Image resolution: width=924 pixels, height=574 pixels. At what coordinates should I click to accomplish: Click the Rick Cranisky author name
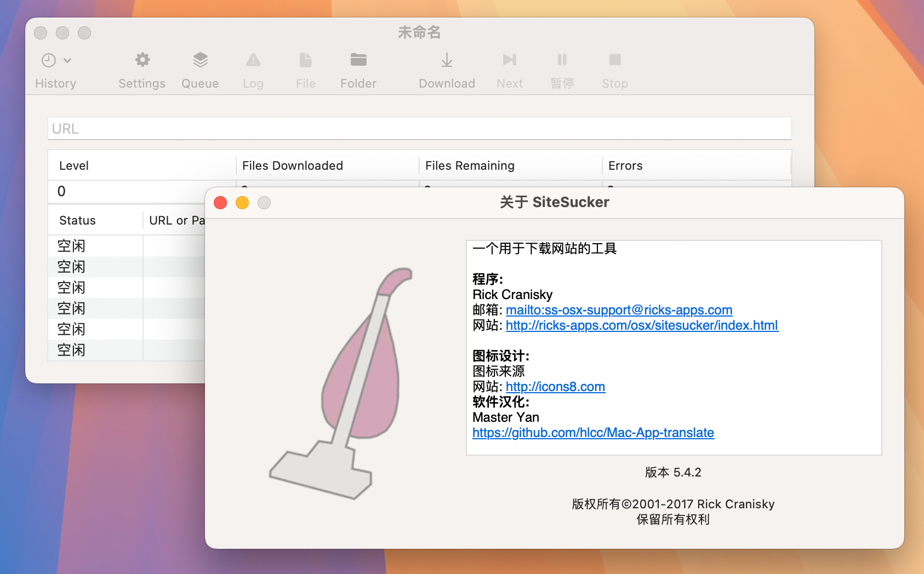tap(512, 295)
